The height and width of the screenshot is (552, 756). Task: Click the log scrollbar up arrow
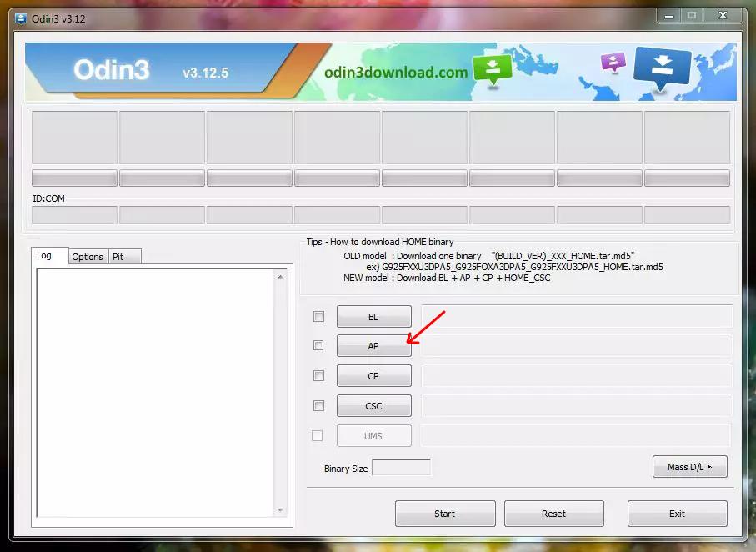click(280, 277)
